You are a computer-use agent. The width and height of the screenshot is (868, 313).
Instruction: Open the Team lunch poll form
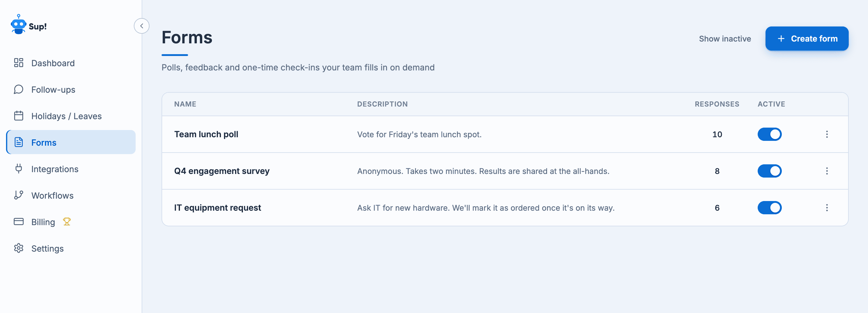tap(206, 134)
